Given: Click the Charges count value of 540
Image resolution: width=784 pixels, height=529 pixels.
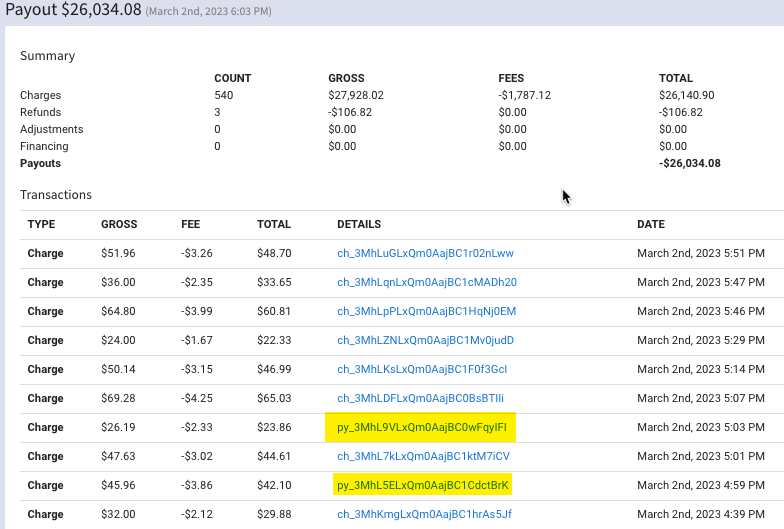Looking at the screenshot, I should 224,96.
